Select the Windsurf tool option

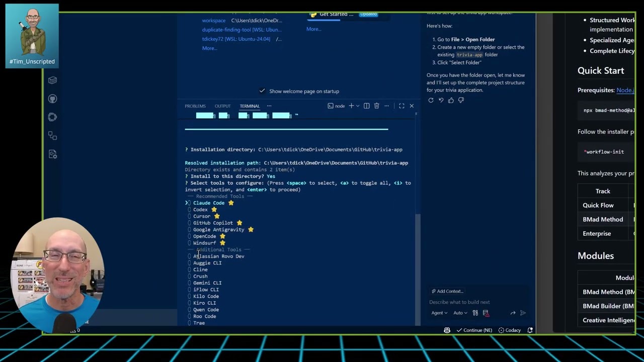pos(204,243)
